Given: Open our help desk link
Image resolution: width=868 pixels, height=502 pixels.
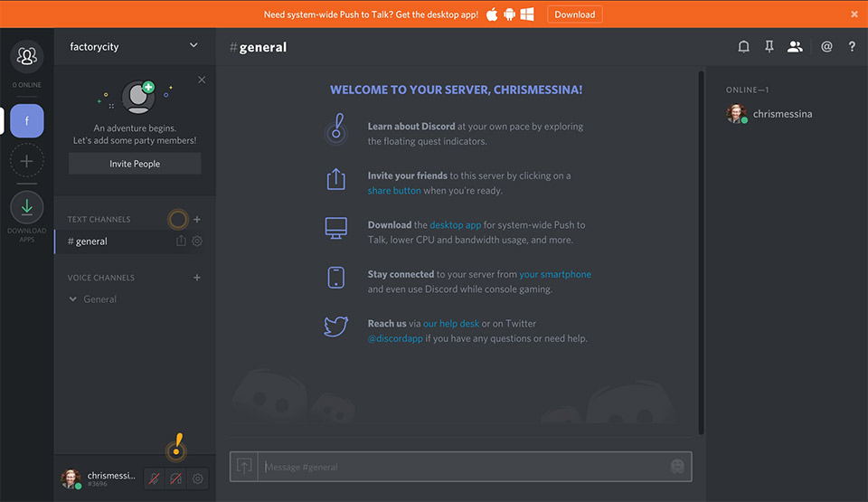Looking at the screenshot, I should coord(450,324).
